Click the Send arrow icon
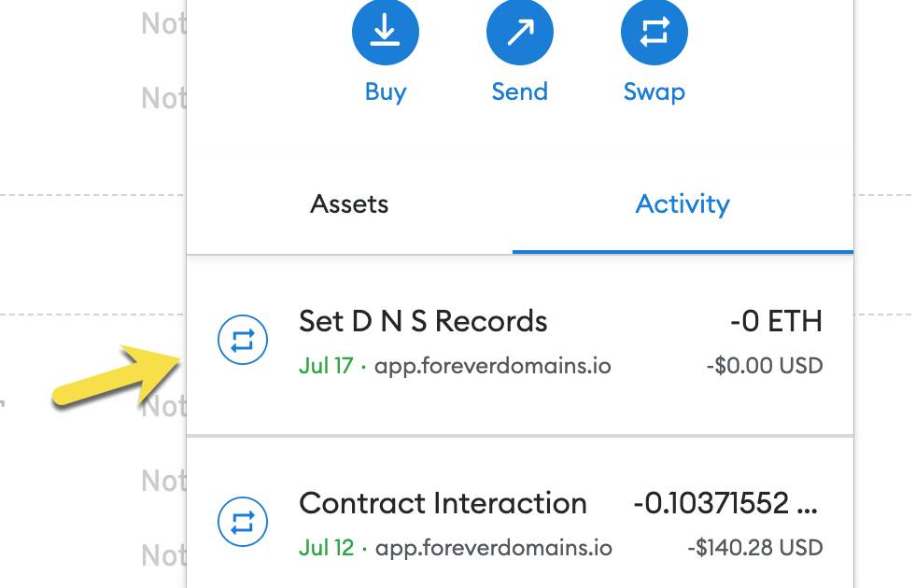This screenshot has height=588, width=915. tap(519, 32)
